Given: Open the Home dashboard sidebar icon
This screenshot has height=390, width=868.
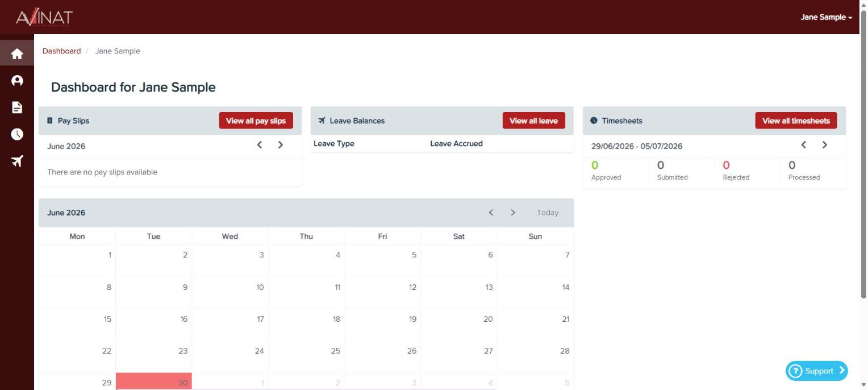Looking at the screenshot, I should 17,54.
